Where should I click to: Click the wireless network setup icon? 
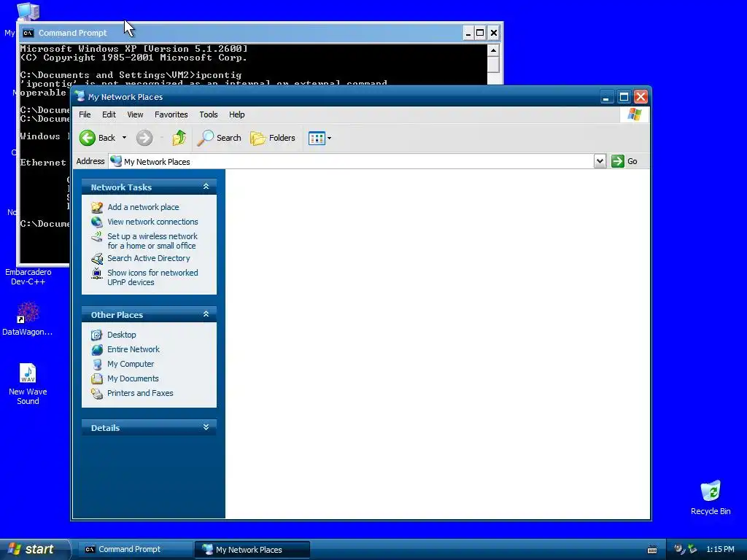[97, 237]
